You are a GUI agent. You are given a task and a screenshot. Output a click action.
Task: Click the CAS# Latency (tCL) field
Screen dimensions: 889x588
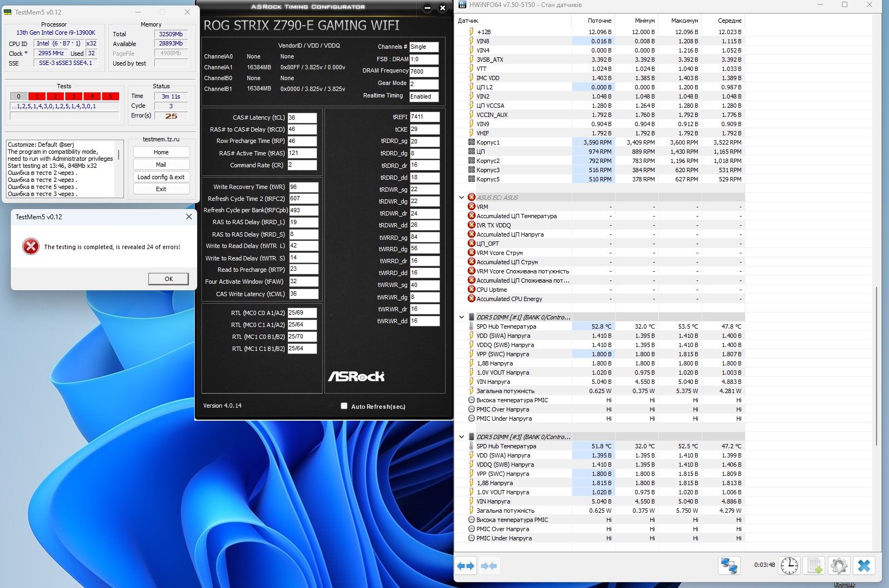302,117
